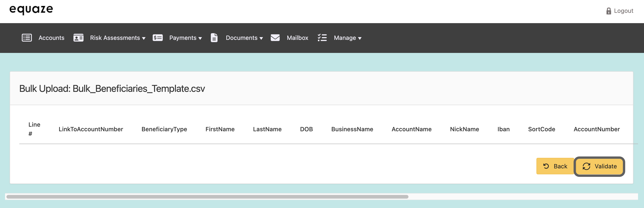The height and width of the screenshot is (208, 644).
Task: Click the undo arrow icon on Back
Action: pos(546,166)
